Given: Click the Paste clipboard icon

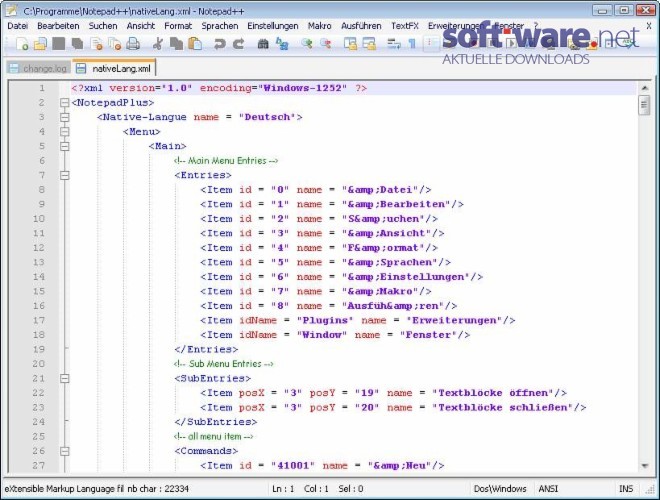Looking at the screenshot, I should tap(195, 44).
